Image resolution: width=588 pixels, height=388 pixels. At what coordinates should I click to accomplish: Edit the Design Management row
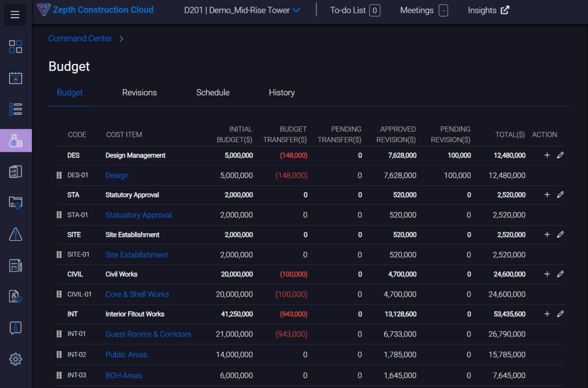tap(560, 155)
